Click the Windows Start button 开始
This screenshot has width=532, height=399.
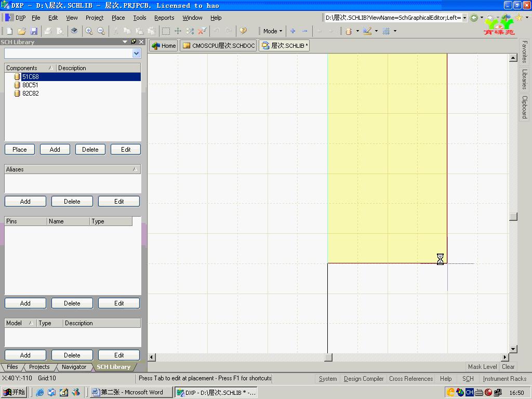(x=14, y=392)
